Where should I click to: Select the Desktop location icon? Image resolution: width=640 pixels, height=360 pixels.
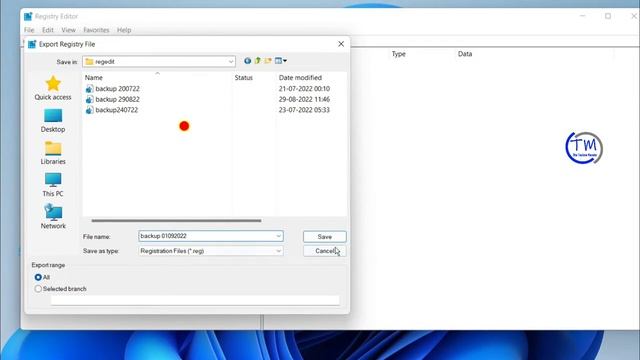point(53,116)
